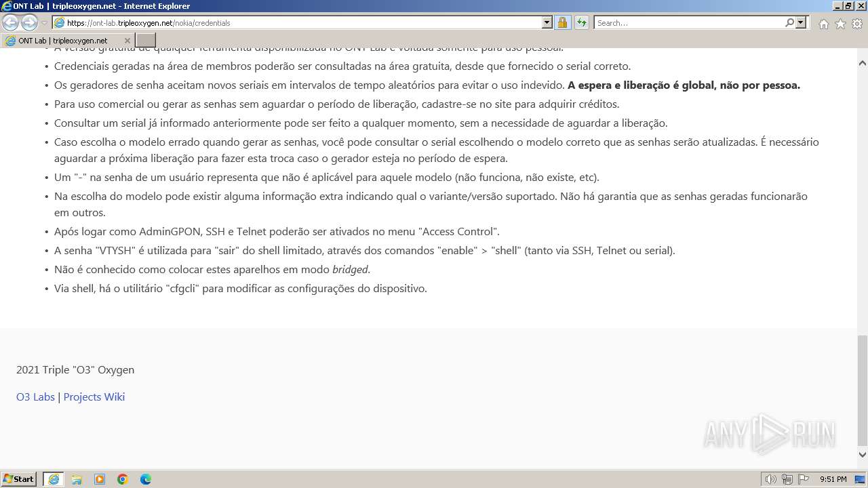Minimize the Internet Explorer window
This screenshot has height=488, width=868.
coord(837,6)
